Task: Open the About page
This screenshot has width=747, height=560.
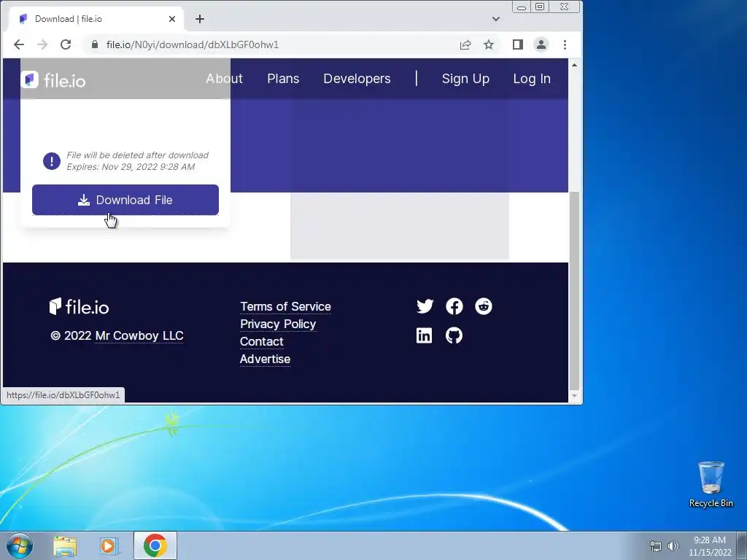Action: (x=225, y=79)
